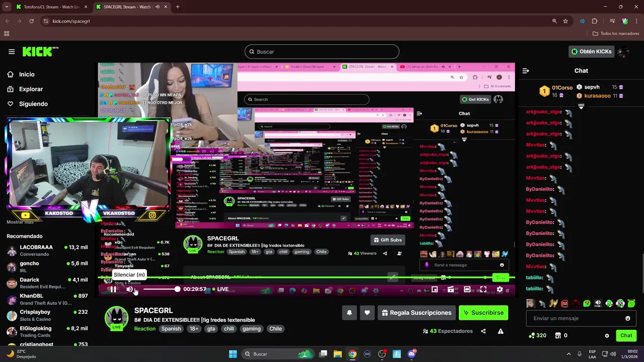Go to Inicio in sidebar
The height and width of the screenshot is (362, 644).
21,74
